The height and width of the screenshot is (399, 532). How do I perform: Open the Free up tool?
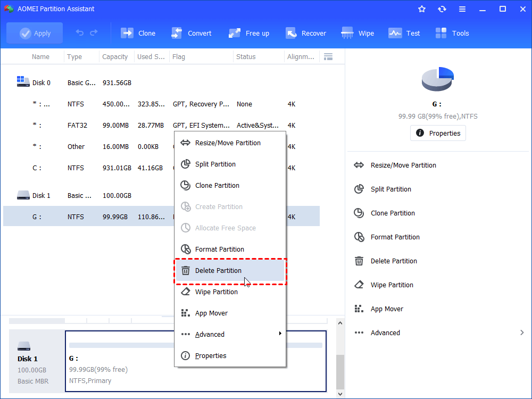248,33
